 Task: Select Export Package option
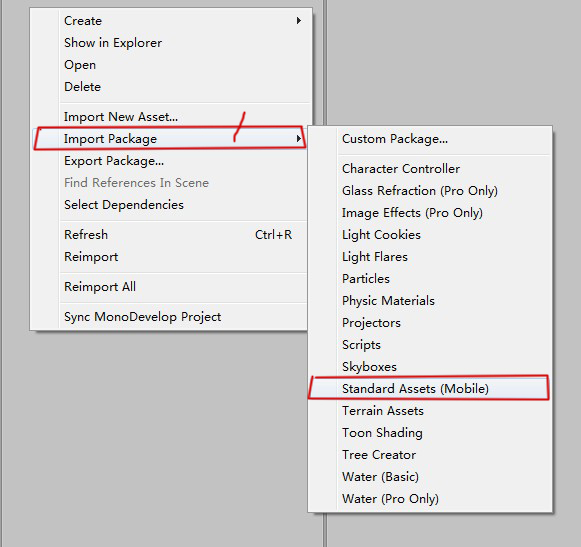pyautogui.click(x=114, y=161)
